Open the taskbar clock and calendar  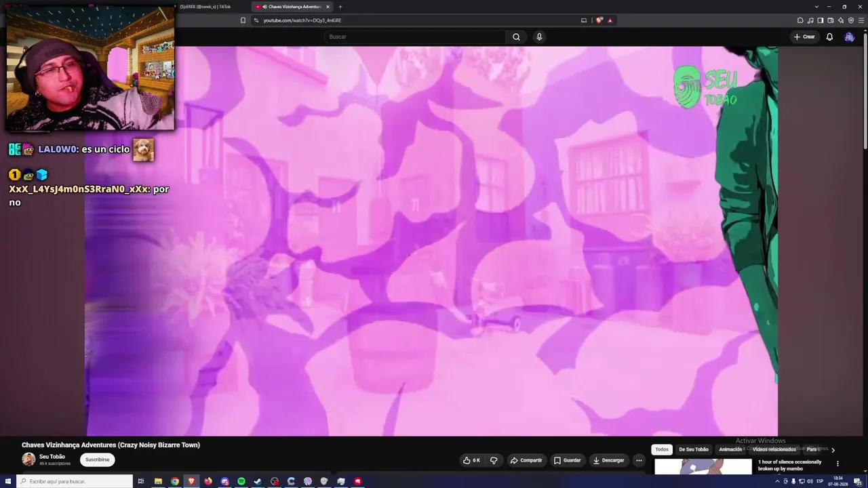point(838,481)
